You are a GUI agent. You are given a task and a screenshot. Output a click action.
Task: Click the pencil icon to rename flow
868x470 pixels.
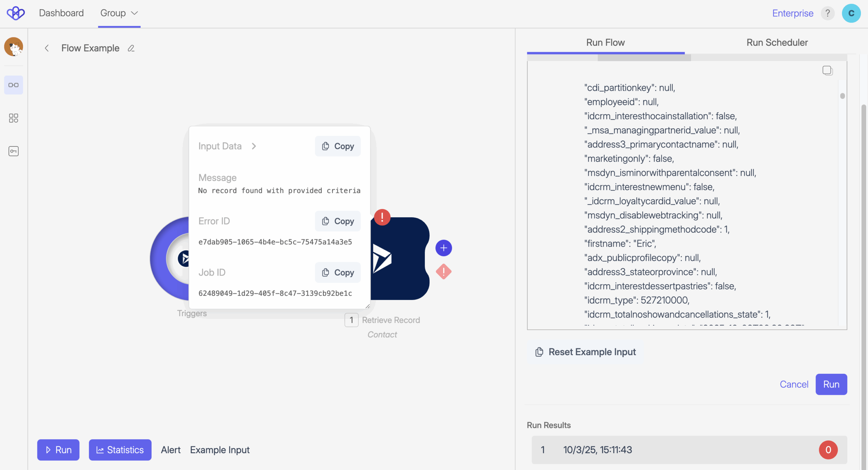[x=131, y=48]
